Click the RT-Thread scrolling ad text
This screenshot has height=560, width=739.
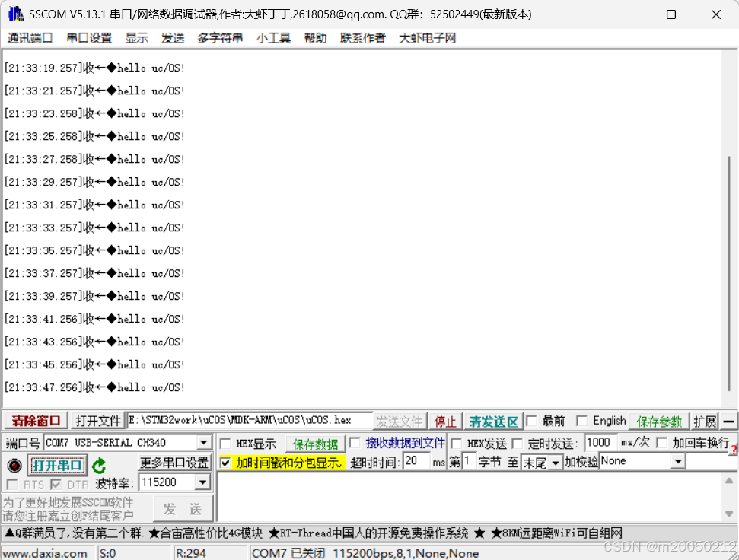pyautogui.click(x=369, y=533)
